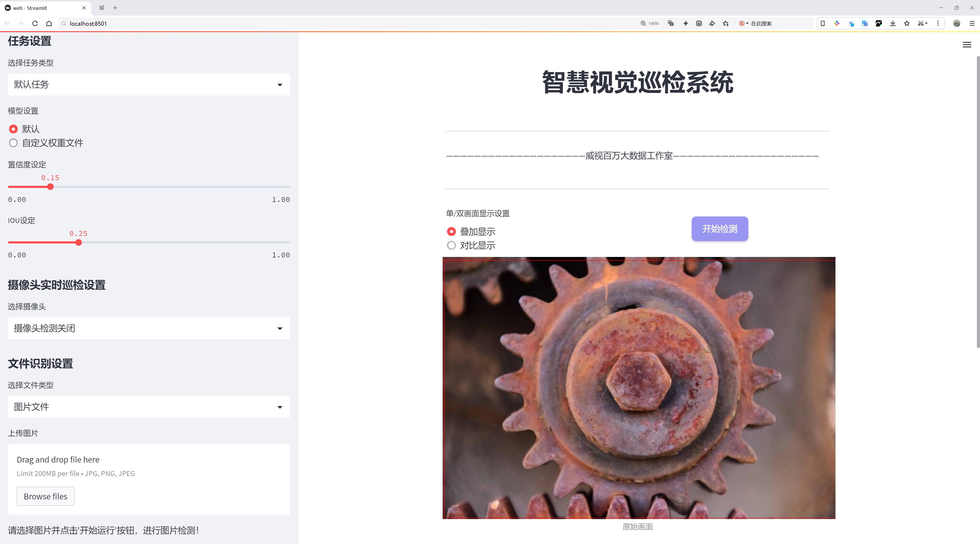
Task: Choose 对比显示 display mode
Action: (x=451, y=245)
